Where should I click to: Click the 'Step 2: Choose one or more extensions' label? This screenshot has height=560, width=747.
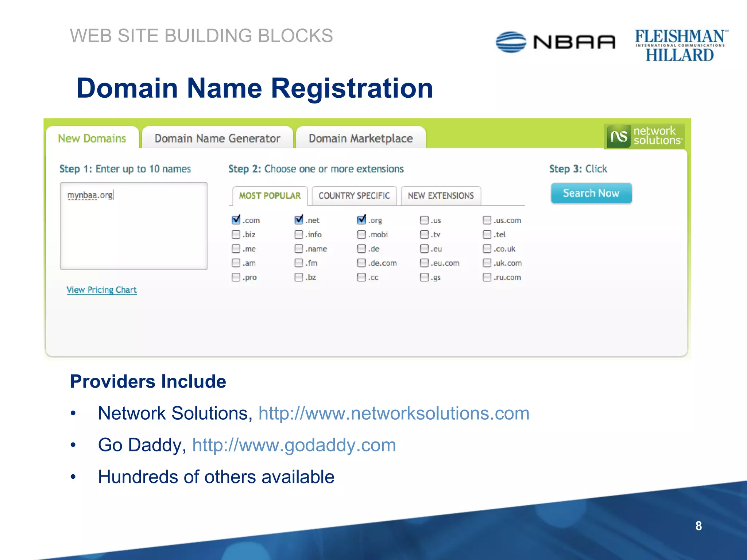(x=316, y=169)
